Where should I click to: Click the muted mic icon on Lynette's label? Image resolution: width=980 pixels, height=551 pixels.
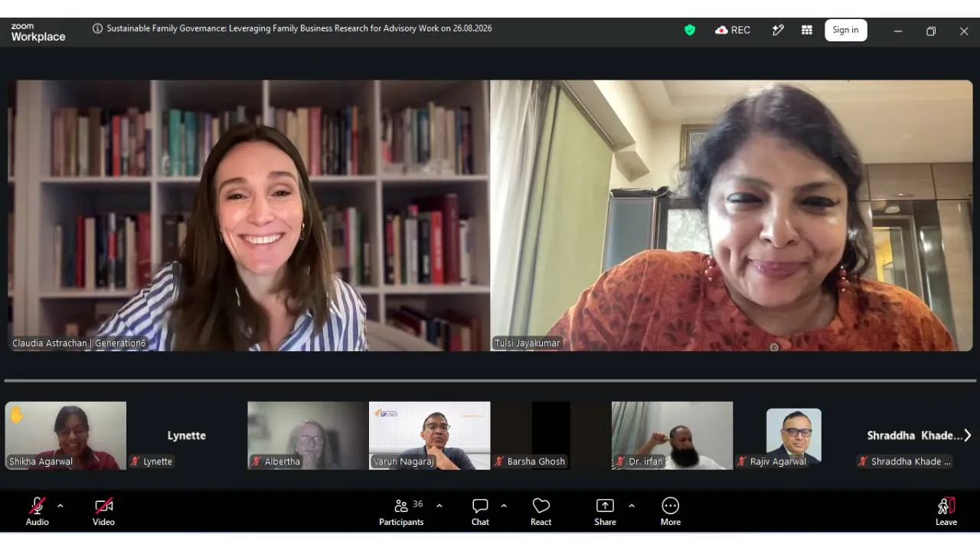(135, 461)
